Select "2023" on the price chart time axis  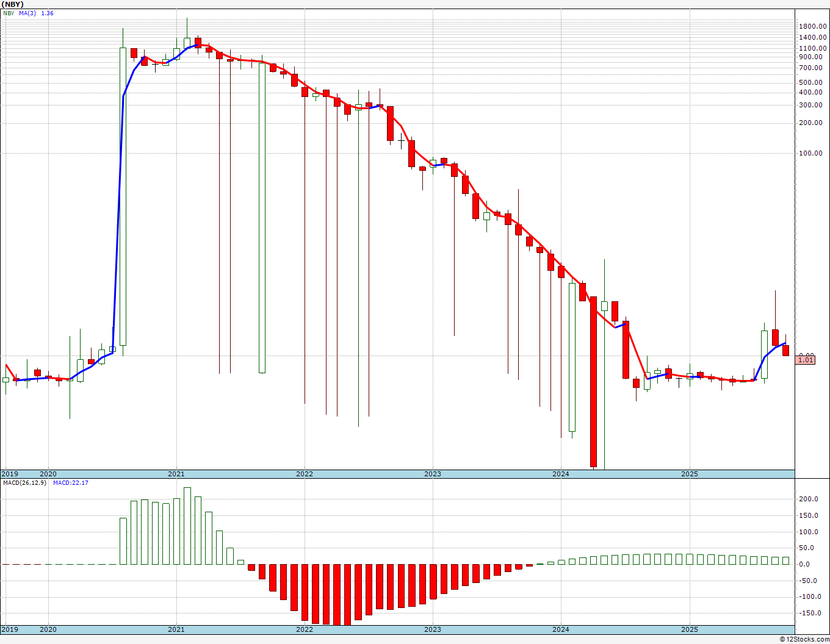pyautogui.click(x=433, y=474)
